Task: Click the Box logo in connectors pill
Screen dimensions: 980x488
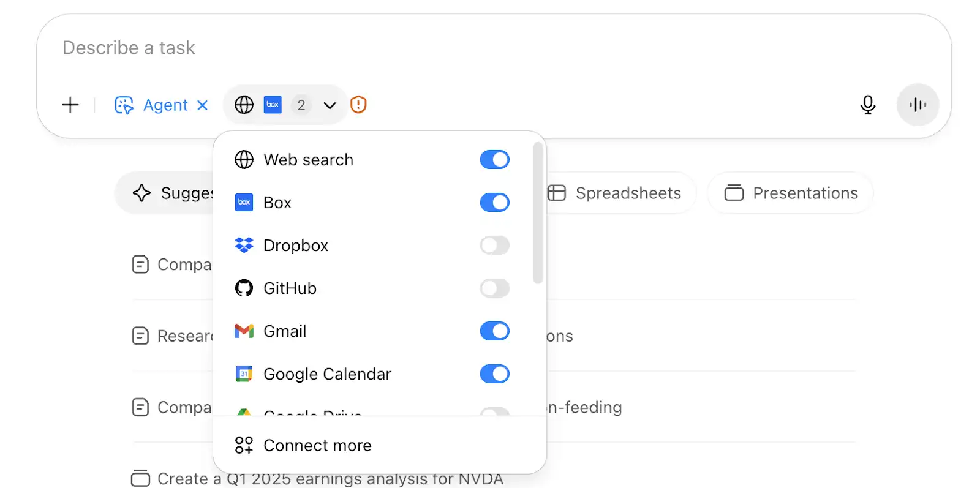Action: pyautogui.click(x=273, y=105)
